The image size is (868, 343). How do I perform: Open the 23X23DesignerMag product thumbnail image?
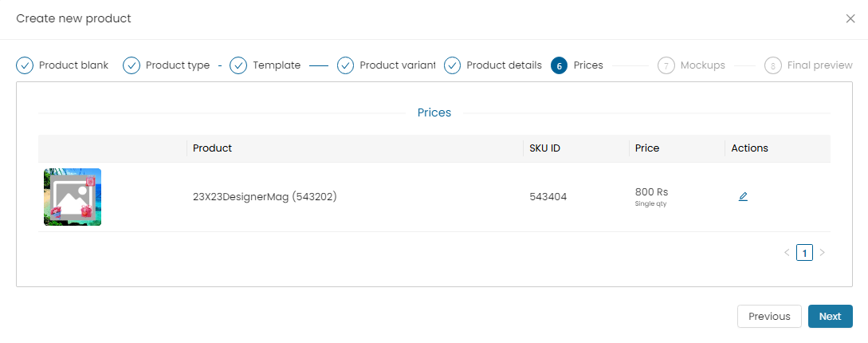(73, 197)
